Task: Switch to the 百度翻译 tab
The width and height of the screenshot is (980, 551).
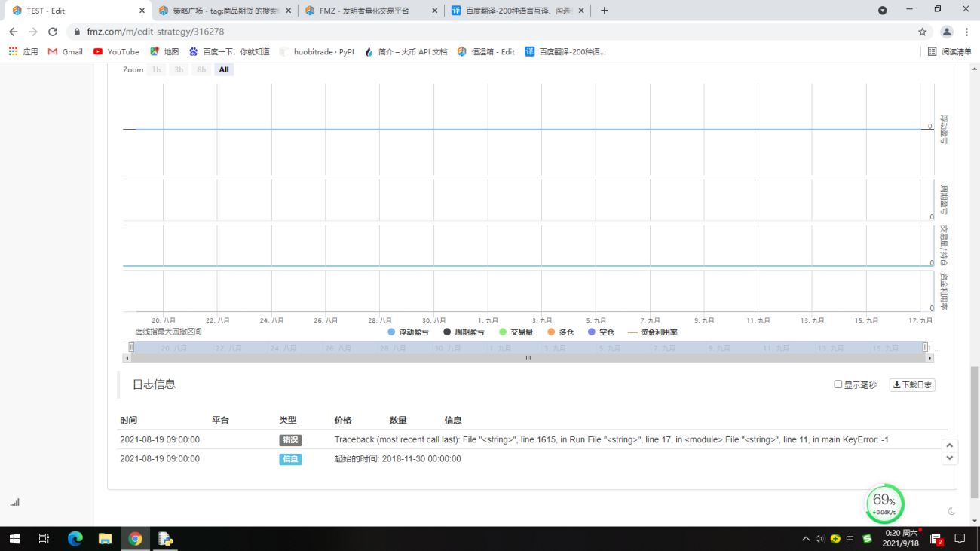Action: (516, 11)
